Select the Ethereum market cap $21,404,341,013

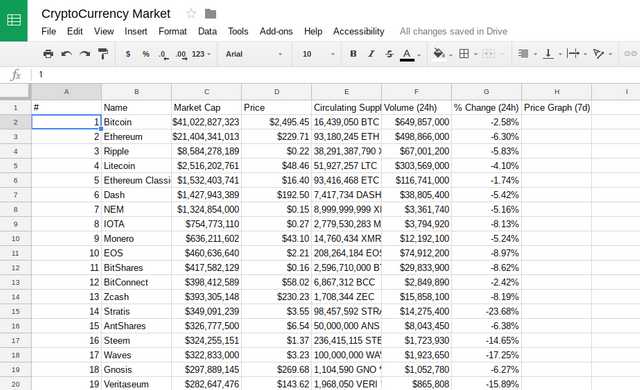pos(207,137)
